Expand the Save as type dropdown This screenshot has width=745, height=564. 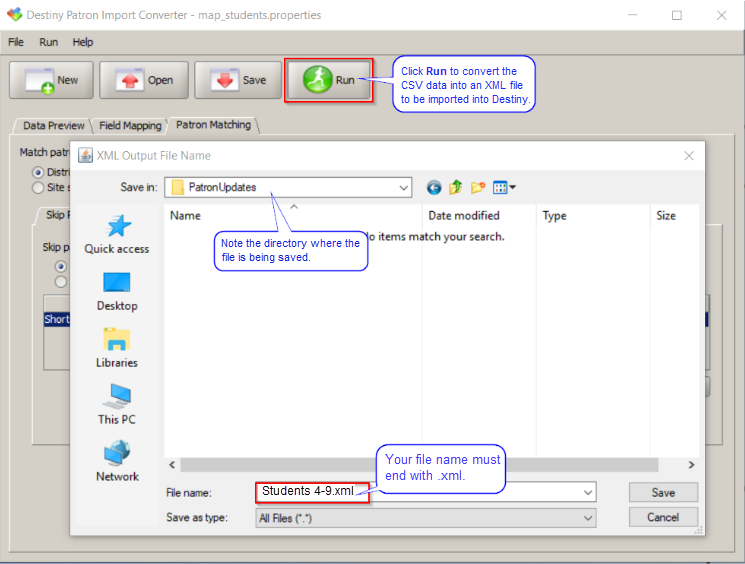click(587, 518)
